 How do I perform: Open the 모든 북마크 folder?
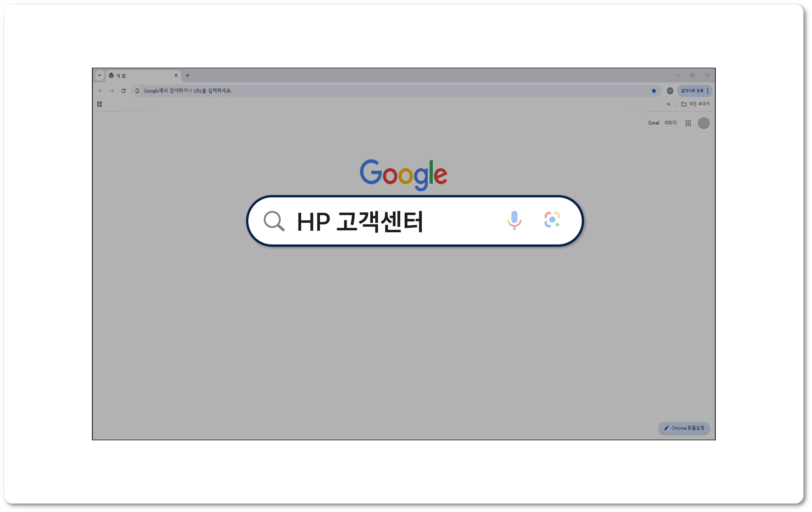[x=695, y=104]
